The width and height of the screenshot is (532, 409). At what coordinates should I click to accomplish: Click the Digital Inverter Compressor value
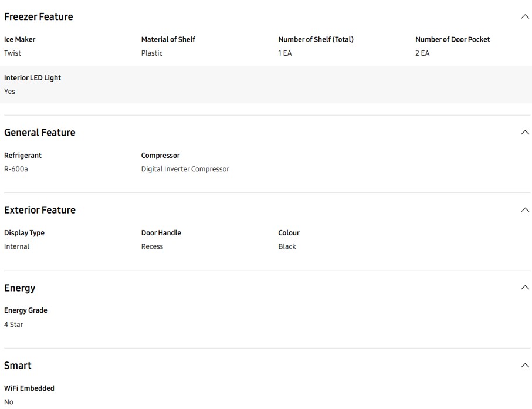(x=185, y=169)
